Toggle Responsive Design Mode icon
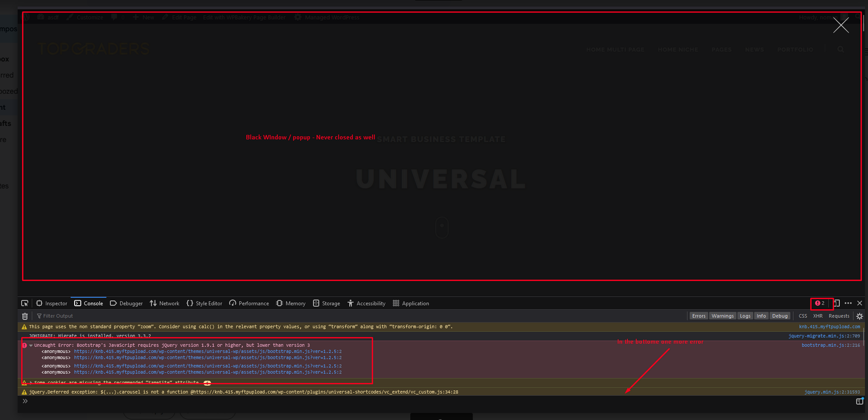The height and width of the screenshot is (420, 868). click(x=837, y=303)
